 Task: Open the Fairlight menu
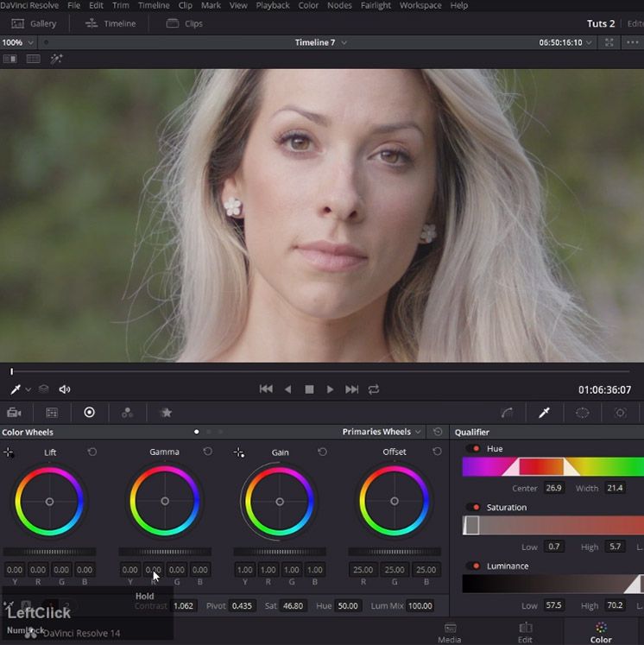pos(376,5)
